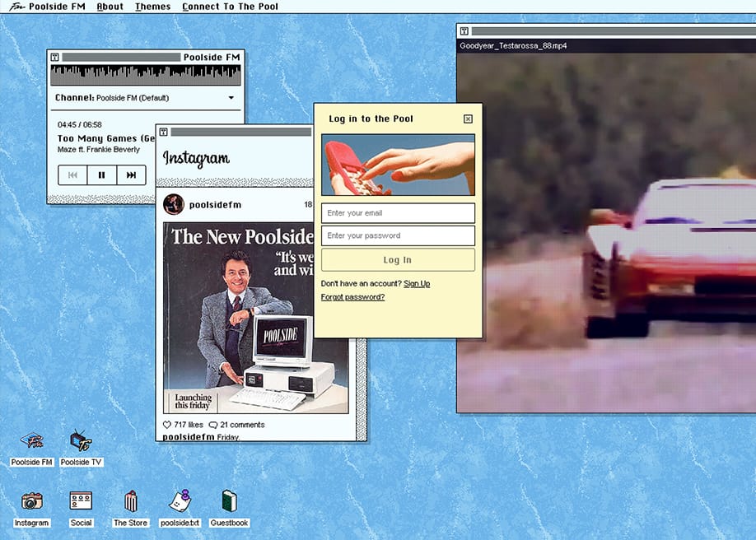This screenshot has height=540, width=756.
Task: Open the Themes menu
Action: pyautogui.click(x=153, y=7)
